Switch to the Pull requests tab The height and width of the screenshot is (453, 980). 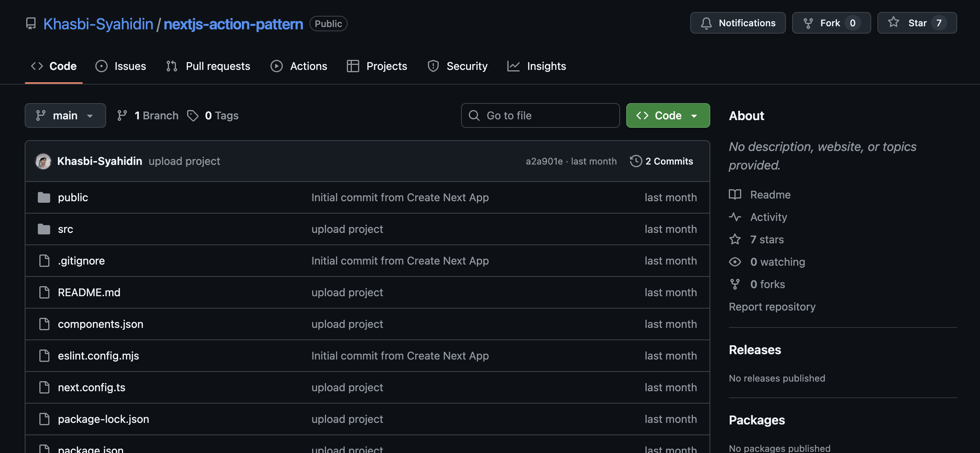click(x=218, y=66)
